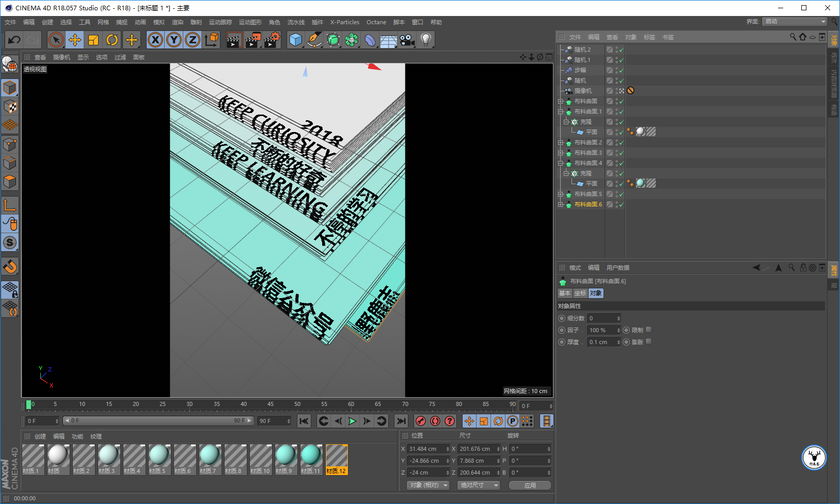Click the 0 F to 90 F preview range bar
The height and width of the screenshot is (504, 840).
coord(158,420)
